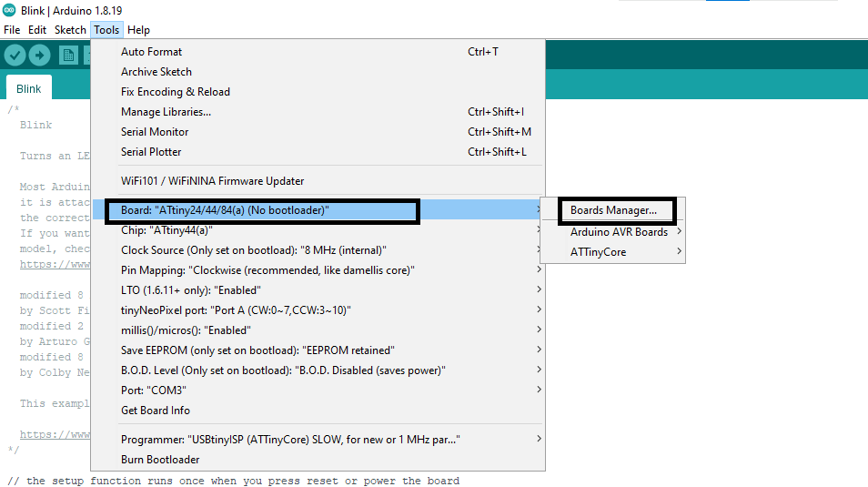Expand the Port COM3 submenu
The height and width of the screenshot is (487, 868).
click(x=318, y=390)
